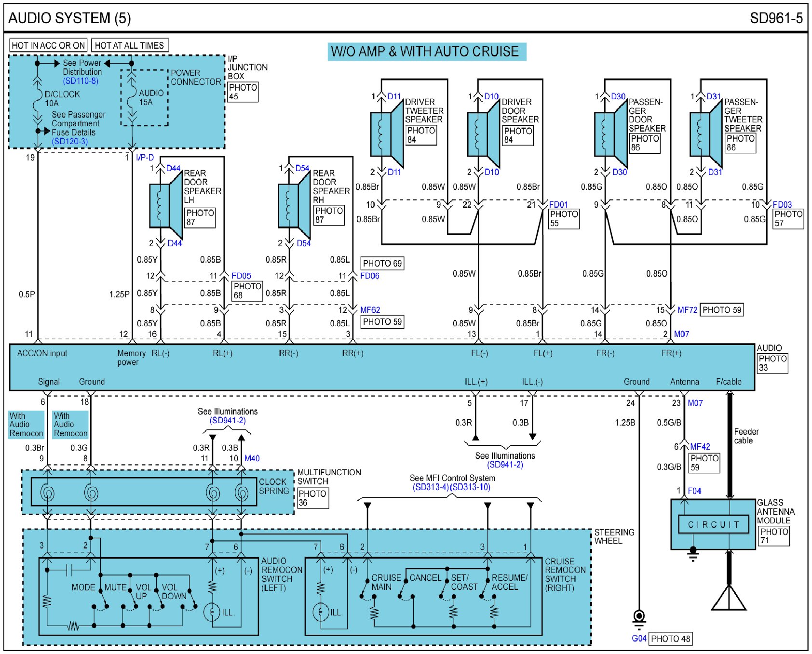Click the PHOTO 33 audio unit reference

pyautogui.click(x=772, y=363)
